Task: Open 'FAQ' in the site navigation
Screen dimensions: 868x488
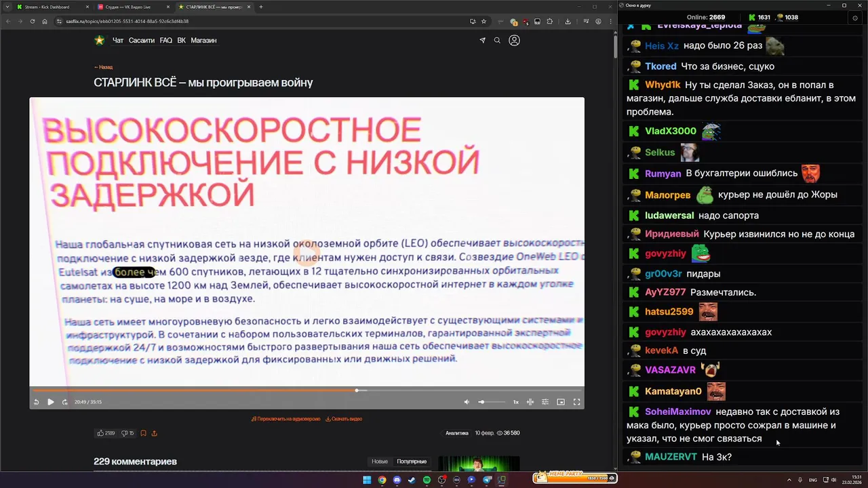Action: click(166, 41)
